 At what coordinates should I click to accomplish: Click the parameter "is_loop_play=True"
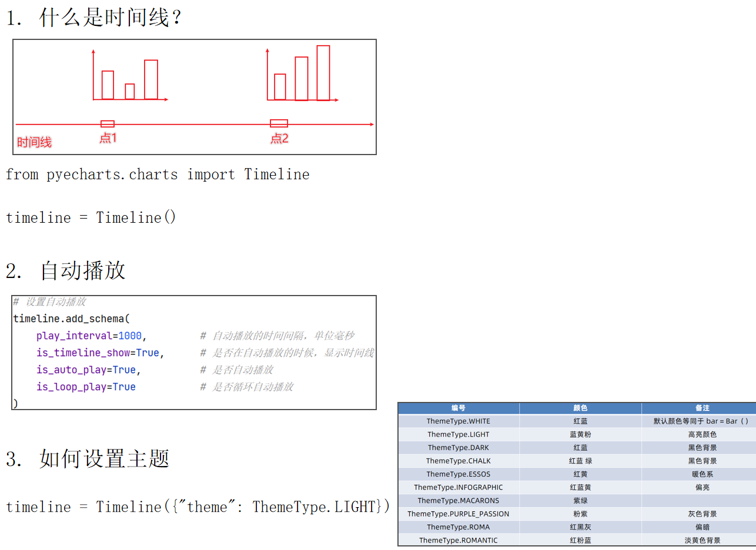pyautogui.click(x=86, y=387)
